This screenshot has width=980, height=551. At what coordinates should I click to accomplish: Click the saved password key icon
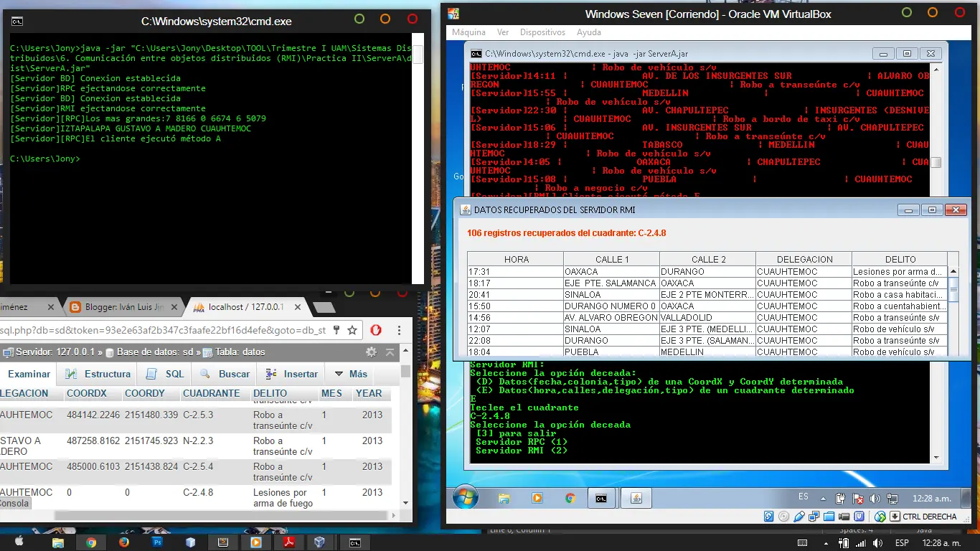pyautogui.click(x=336, y=330)
